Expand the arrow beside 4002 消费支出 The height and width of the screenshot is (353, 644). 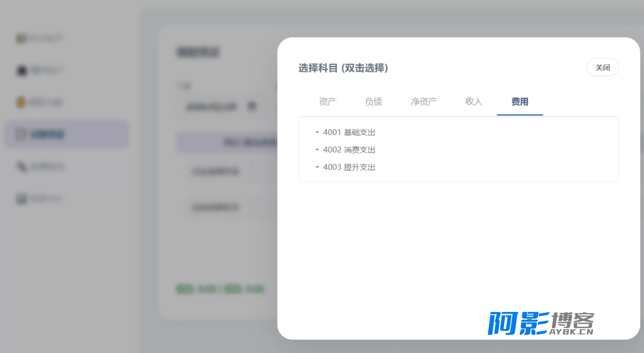coord(317,150)
